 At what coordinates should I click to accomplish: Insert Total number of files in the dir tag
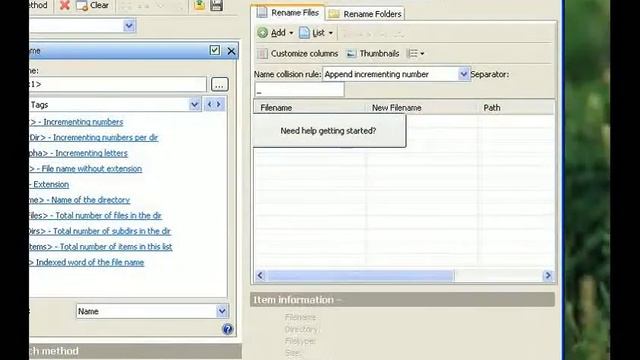[96, 216]
